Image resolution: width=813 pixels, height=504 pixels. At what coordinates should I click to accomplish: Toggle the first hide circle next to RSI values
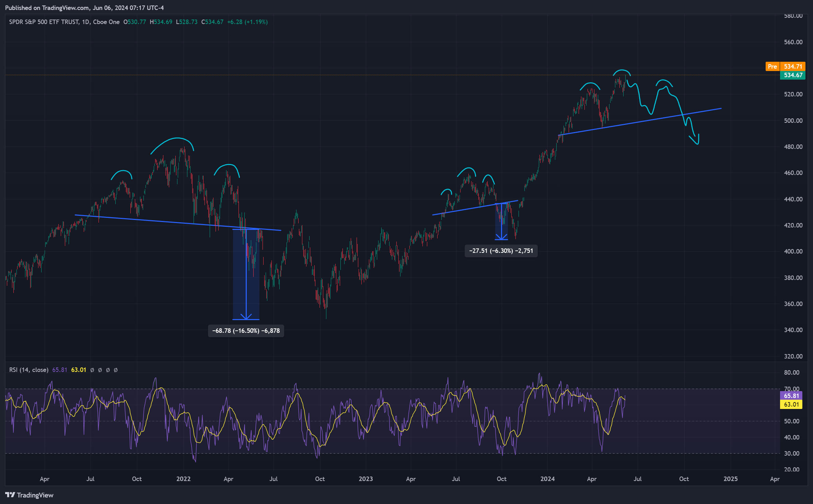point(92,370)
